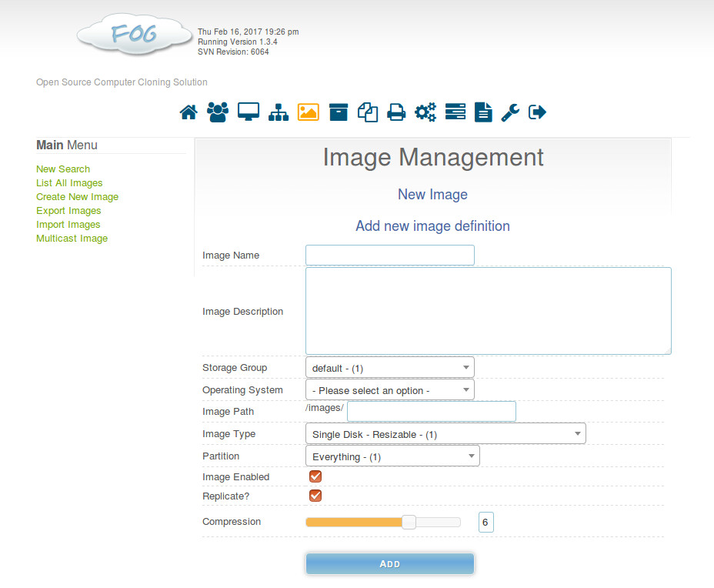The width and height of the screenshot is (714, 588).
Task: Select Import Images menu link
Action: tap(68, 225)
